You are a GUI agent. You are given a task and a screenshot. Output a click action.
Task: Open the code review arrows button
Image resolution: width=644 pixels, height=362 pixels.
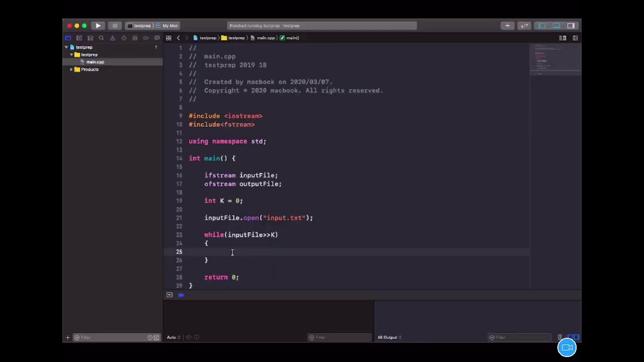(x=524, y=26)
